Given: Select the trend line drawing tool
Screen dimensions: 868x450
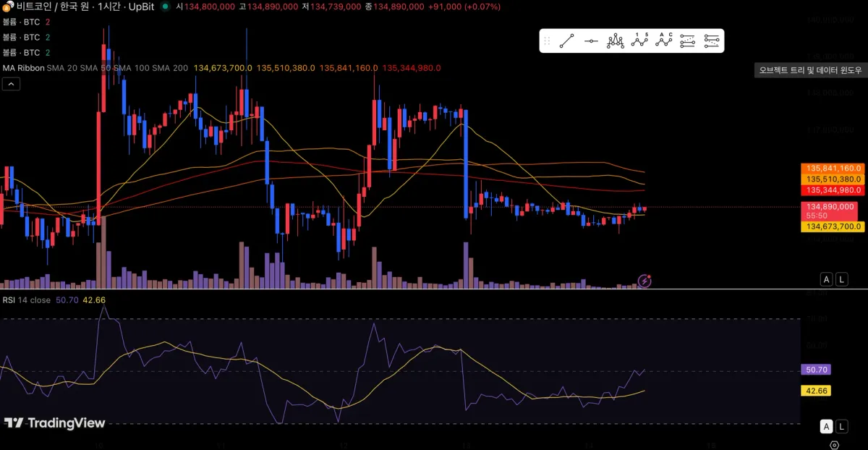Looking at the screenshot, I should pyautogui.click(x=567, y=41).
